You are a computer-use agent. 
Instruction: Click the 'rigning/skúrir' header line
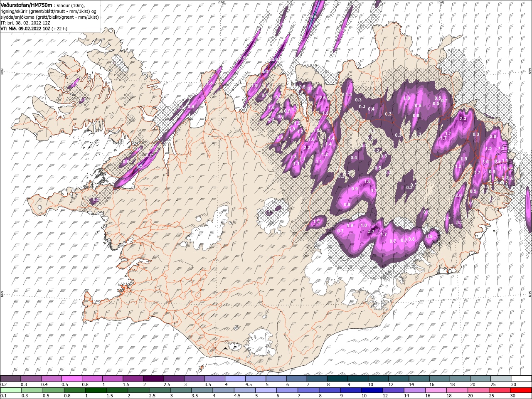point(49,11)
